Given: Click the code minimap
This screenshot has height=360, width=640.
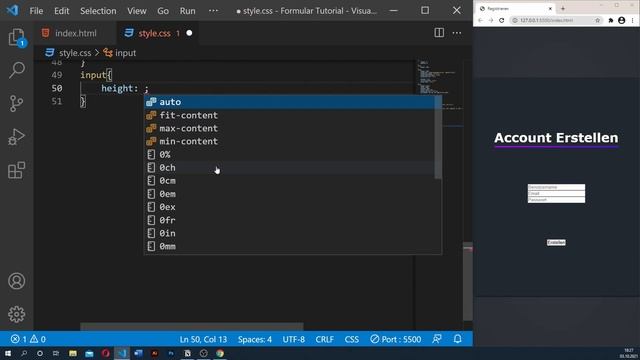Looking at the screenshot, I should pos(439,94).
